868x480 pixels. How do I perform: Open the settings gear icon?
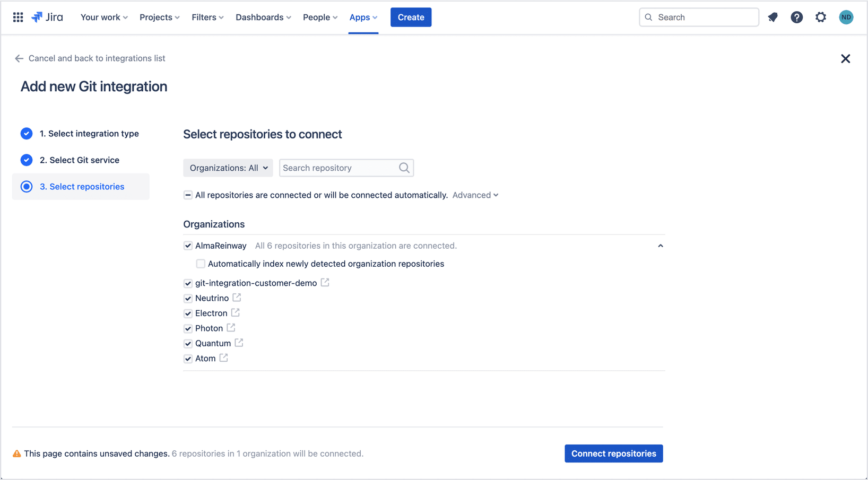click(821, 18)
